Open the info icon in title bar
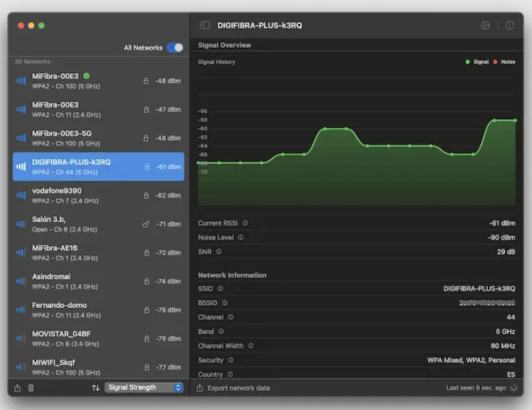Image resolution: width=532 pixels, height=410 pixels. (510, 25)
